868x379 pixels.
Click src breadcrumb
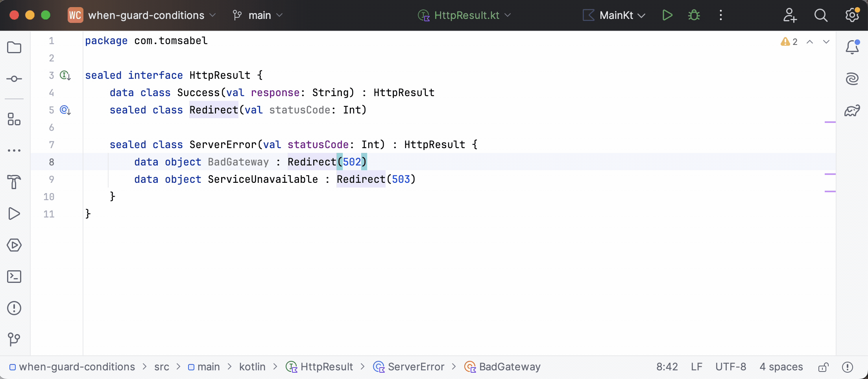coord(162,367)
